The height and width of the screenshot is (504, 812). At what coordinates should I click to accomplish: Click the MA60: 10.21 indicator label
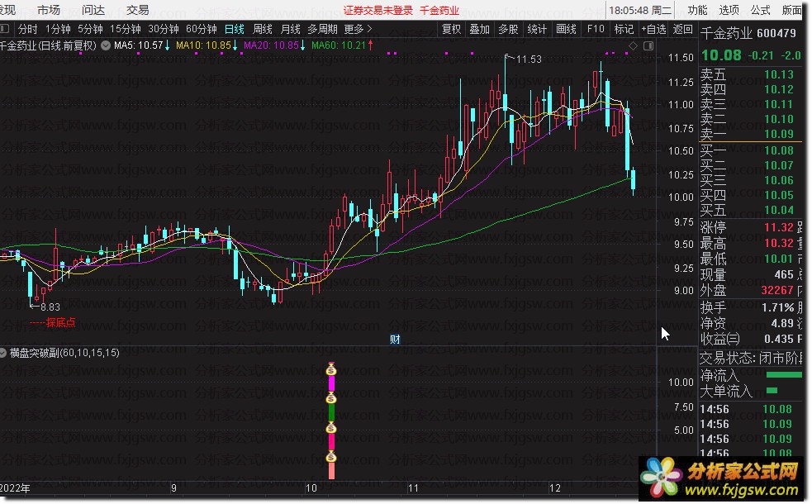click(x=342, y=45)
